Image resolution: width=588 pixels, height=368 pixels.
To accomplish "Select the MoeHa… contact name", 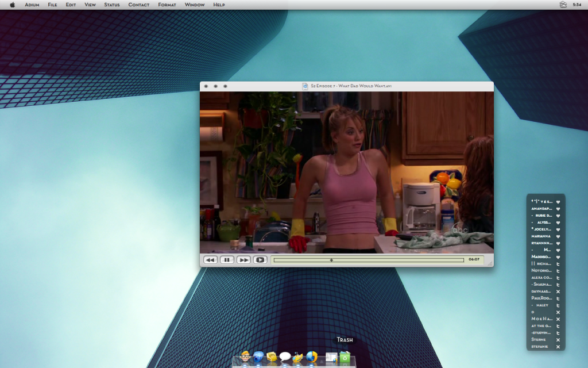I will 541,319.
